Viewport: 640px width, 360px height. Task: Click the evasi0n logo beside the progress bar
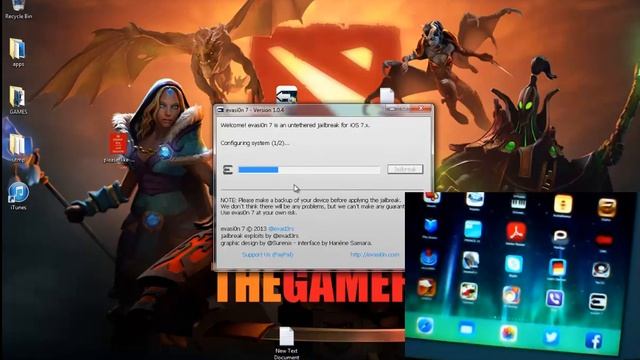pos(228,170)
